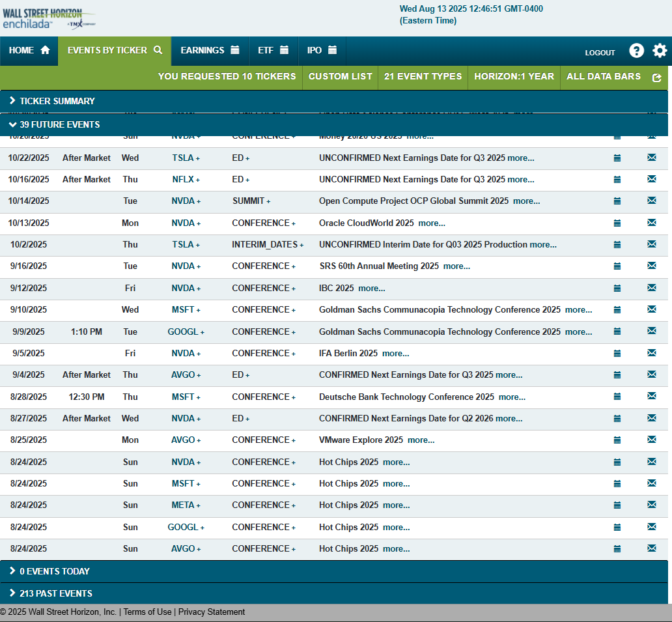This screenshot has height=622, width=672.
Task: Click email icon for IFA Berlin 2025 row
Action: pyautogui.click(x=652, y=353)
